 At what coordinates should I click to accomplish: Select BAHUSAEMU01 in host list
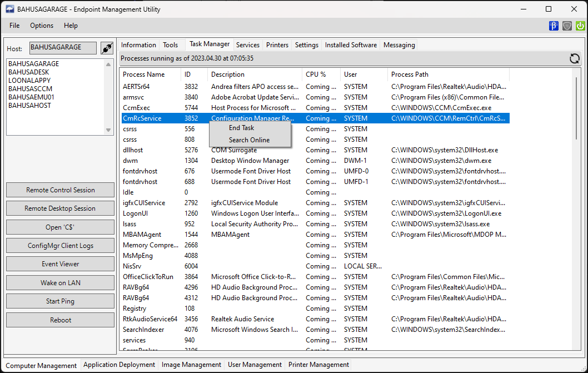coord(32,97)
